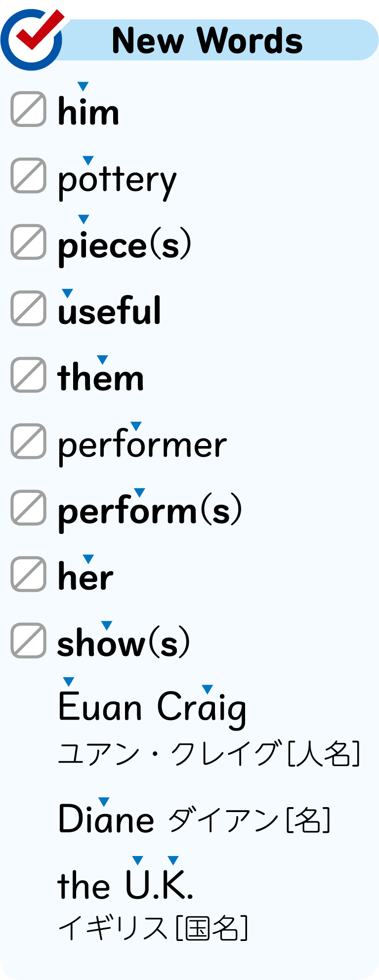Check the "show(s)" checkbox

click(29, 641)
